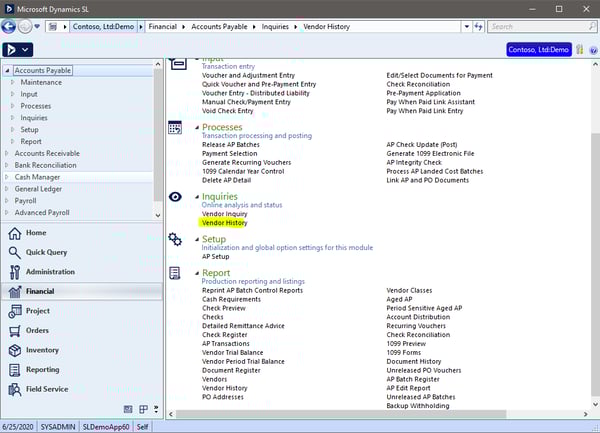
Task: Click Accounts Payable in the breadcrumb
Action: click(219, 27)
